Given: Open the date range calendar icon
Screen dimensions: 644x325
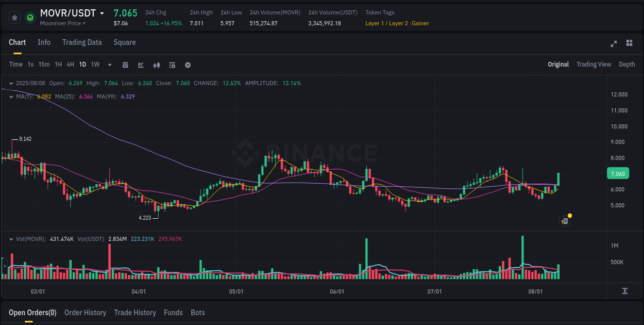Looking at the screenshot, I should click(x=125, y=65).
